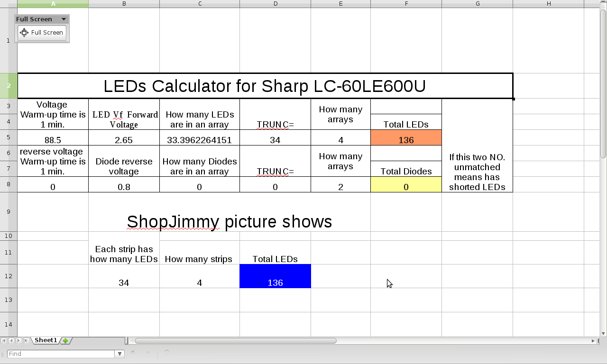The image size is (607, 364).
Task: Select the ShopJimmy picture shows heading
Action: pyautogui.click(x=230, y=221)
